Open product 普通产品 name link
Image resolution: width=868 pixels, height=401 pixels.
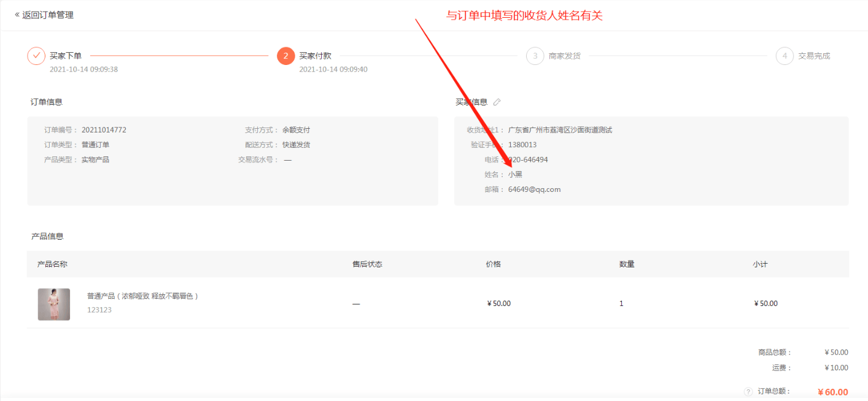click(142, 296)
